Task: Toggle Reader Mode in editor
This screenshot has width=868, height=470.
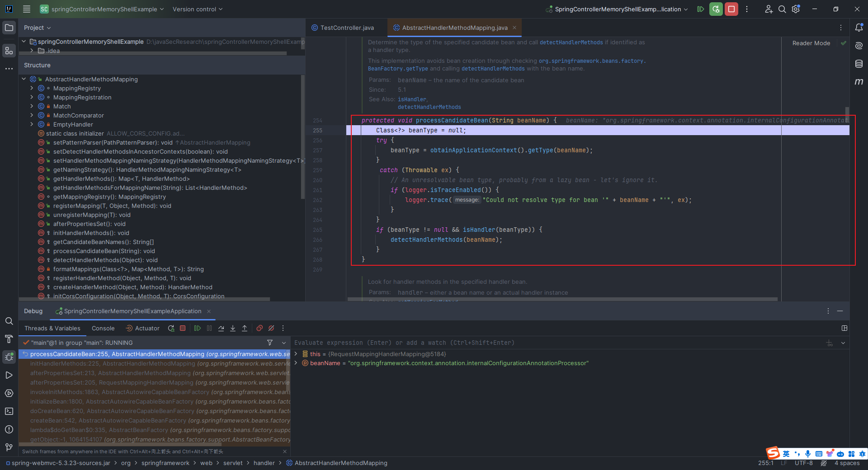Action: click(811, 43)
